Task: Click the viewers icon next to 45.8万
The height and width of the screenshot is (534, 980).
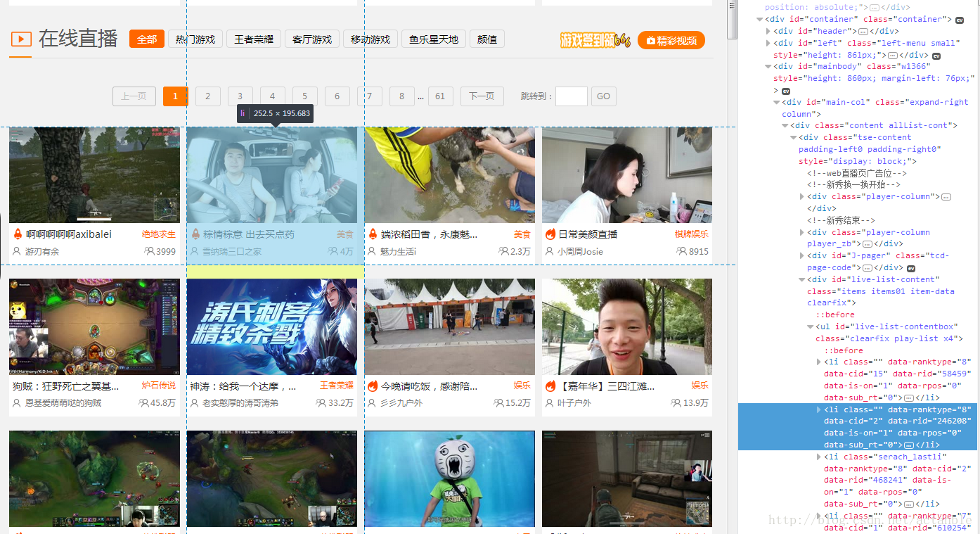Action: pos(143,403)
